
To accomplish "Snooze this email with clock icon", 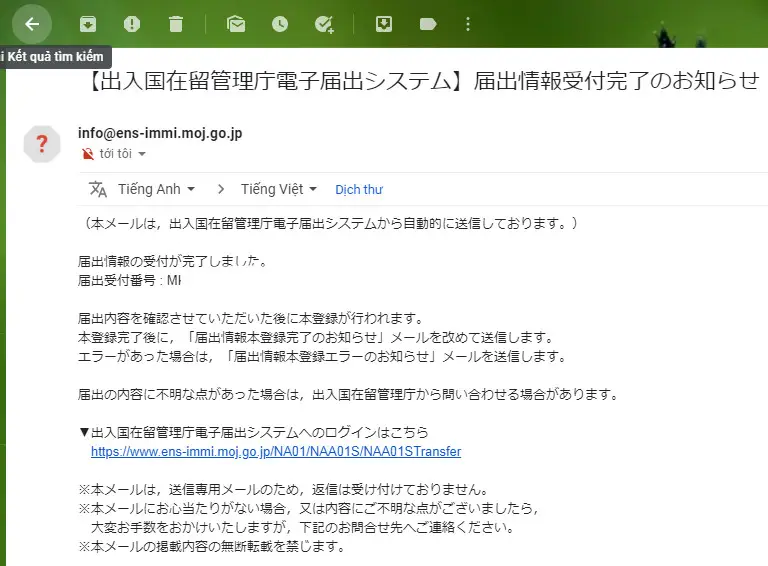I will [280, 24].
